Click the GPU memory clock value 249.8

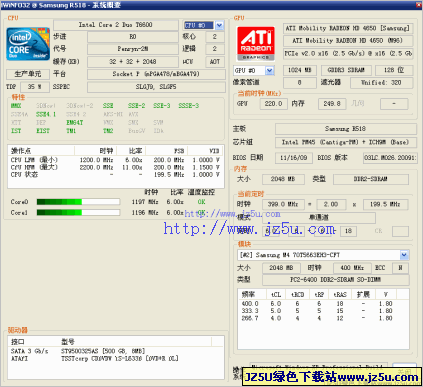click(x=332, y=104)
